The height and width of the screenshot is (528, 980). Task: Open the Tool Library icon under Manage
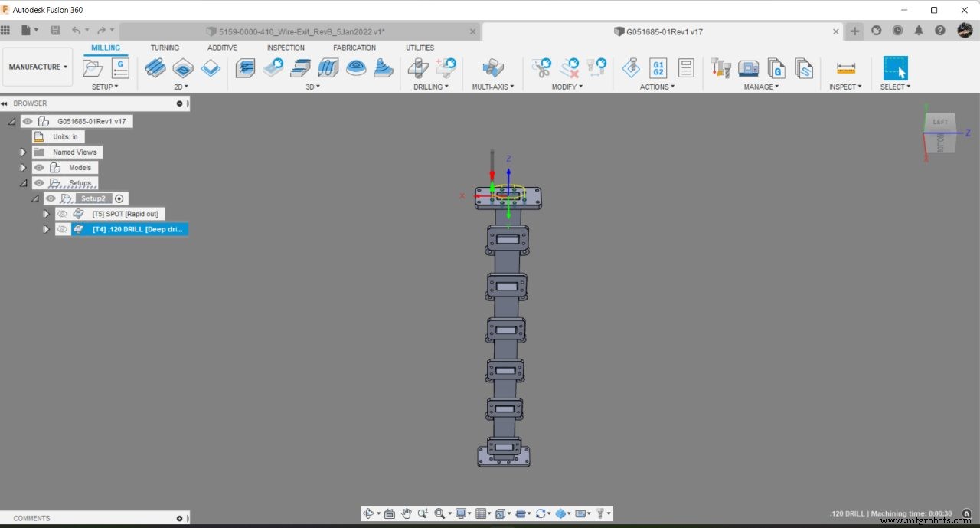(x=720, y=68)
